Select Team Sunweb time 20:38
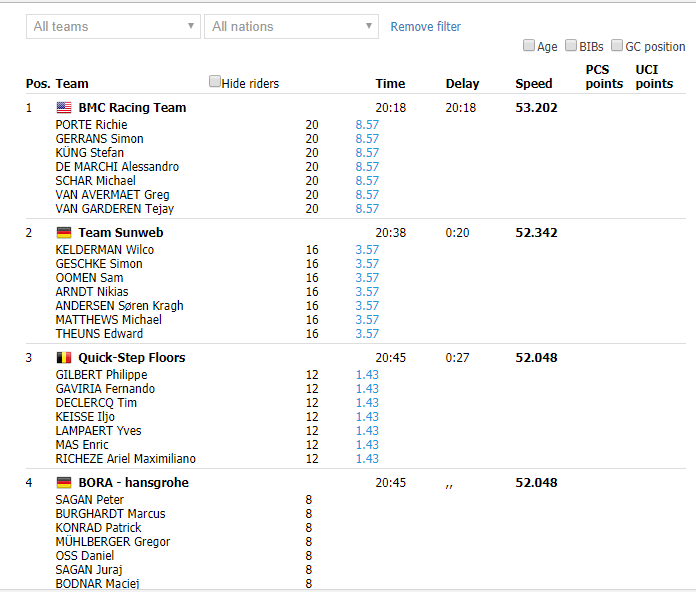 [391, 233]
